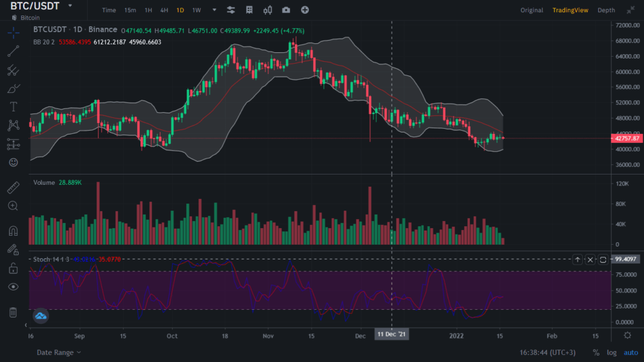Select the Text annotation tool
644x362 pixels.
pos(13,106)
